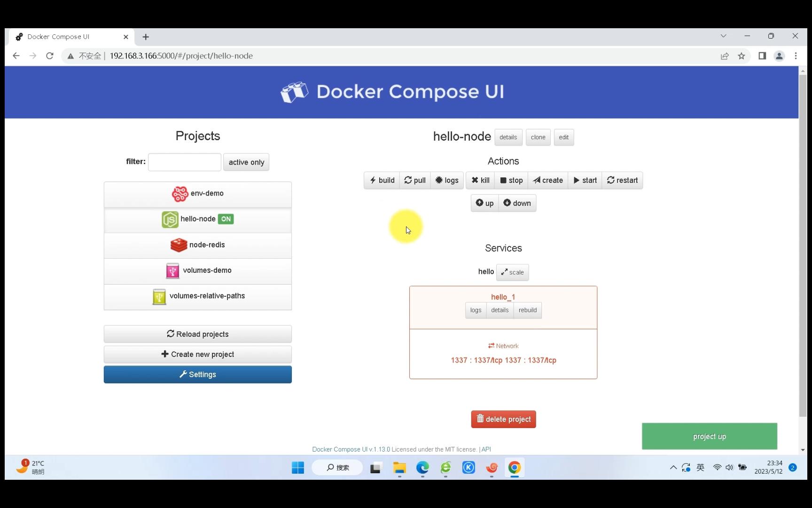This screenshot has width=812, height=508.
Task: Run create action for the project
Action: click(548, 181)
